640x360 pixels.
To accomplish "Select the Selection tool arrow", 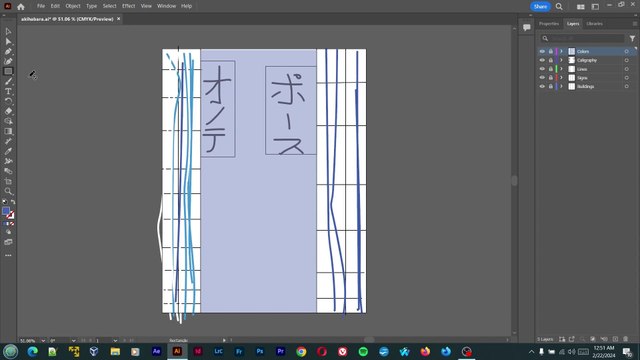I will tap(8, 31).
